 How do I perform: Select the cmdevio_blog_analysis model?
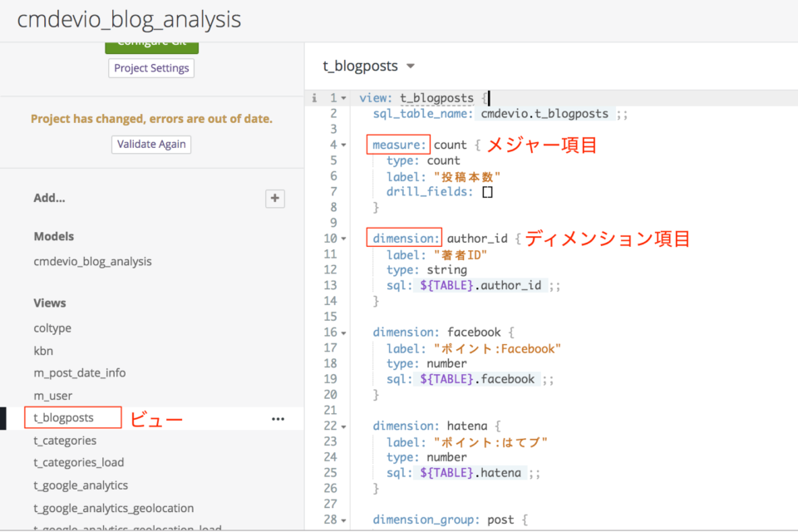coord(92,260)
